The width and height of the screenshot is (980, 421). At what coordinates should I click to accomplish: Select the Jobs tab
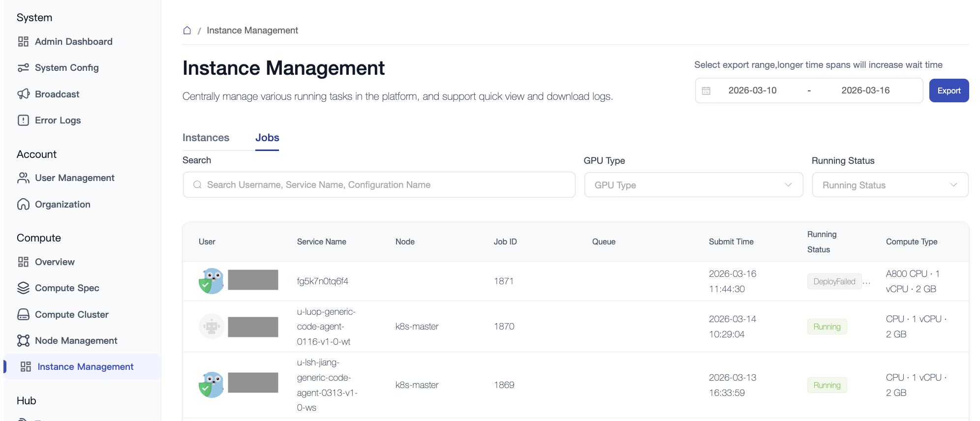tap(267, 138)
